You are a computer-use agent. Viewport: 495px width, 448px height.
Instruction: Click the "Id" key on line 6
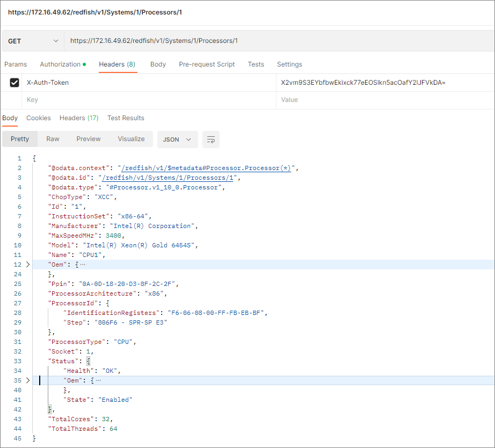(x=55, y=207)
